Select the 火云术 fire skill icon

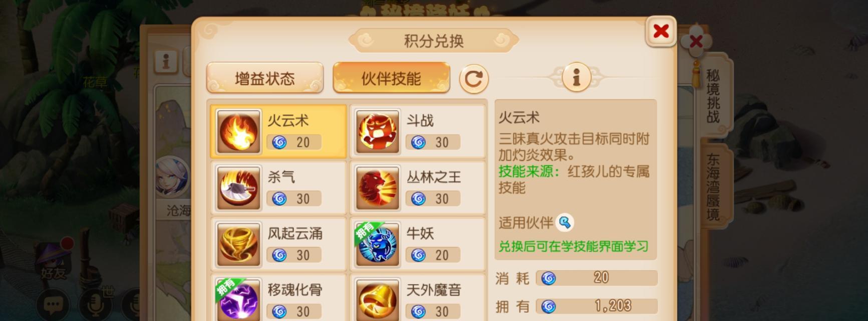coord(238,131)
